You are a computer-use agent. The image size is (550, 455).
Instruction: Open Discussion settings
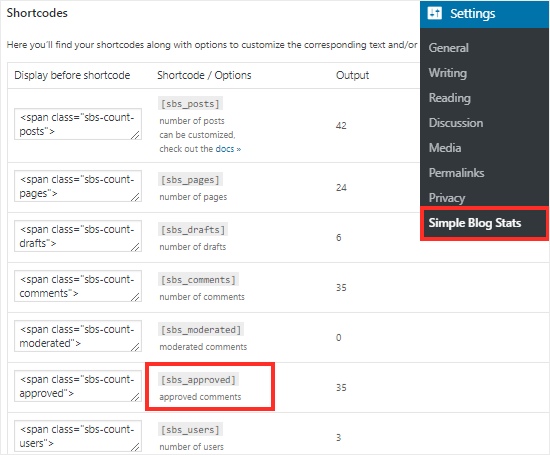pyautogui.click(x=456, y=123)
